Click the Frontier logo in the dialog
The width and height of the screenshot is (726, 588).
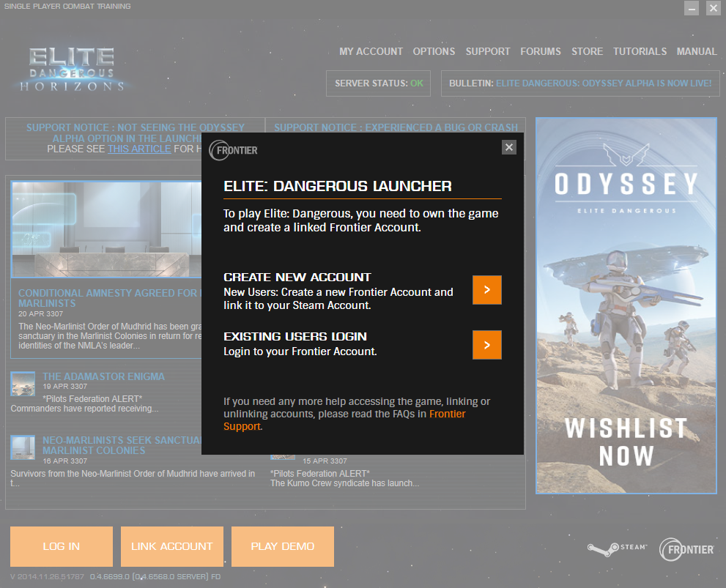coord(234,150)
